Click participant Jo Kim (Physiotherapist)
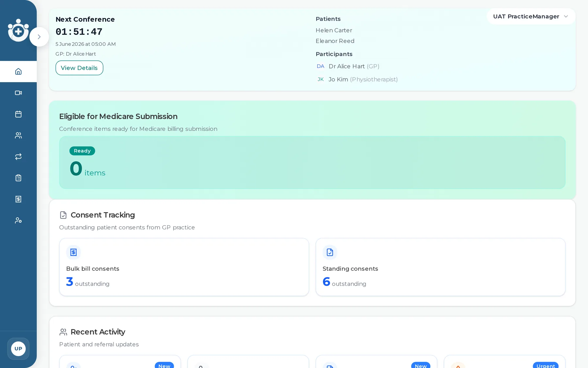This screenshot has height=368, width=588. 363,79
